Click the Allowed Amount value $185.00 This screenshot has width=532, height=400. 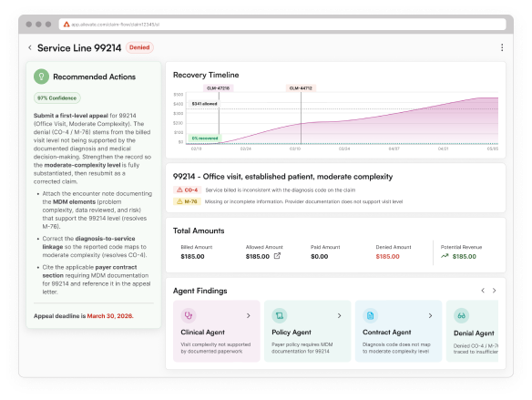click(x=258, y=256)
